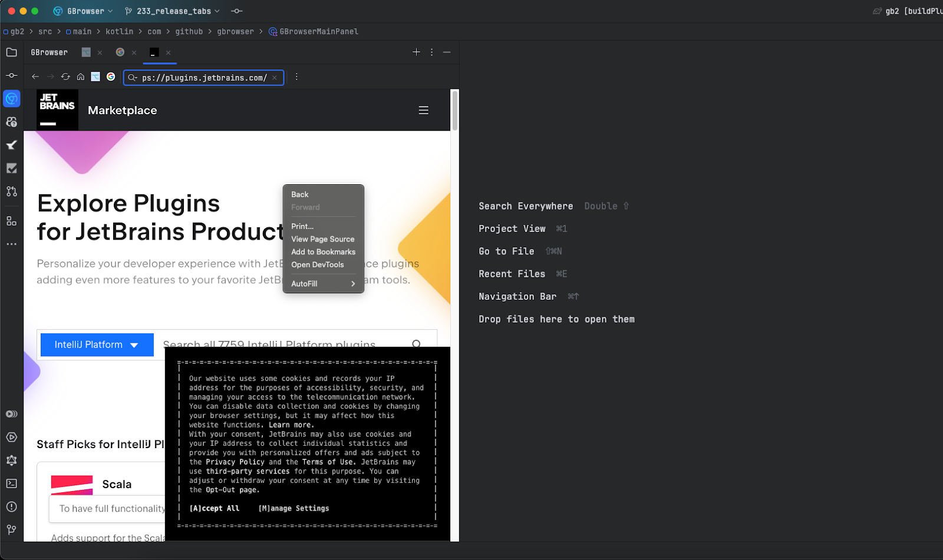Click the Google bookmark icon in toolbar
943x560 pixels.
click(x=111, y=77)
